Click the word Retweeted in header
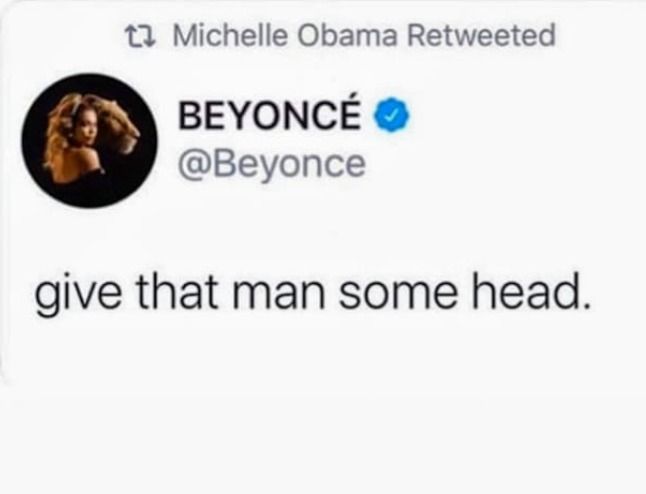The height and width of the screenshot is (494, 646). click(481, 35)
